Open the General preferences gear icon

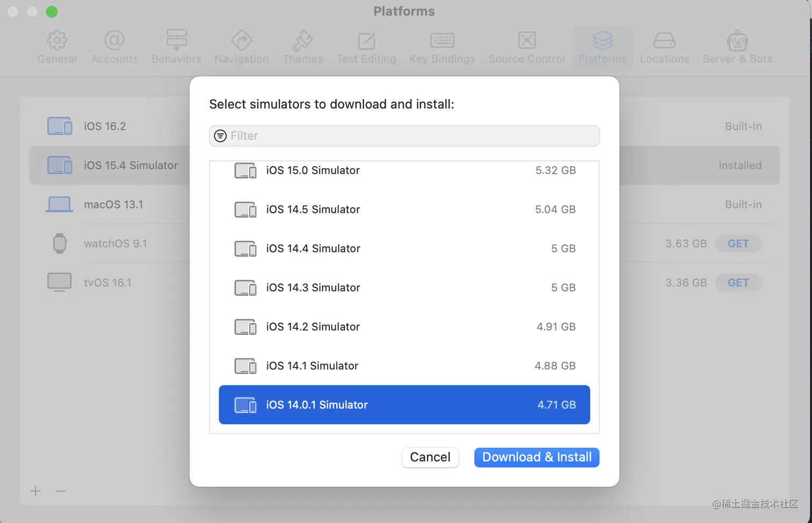(x=57, y=40)
